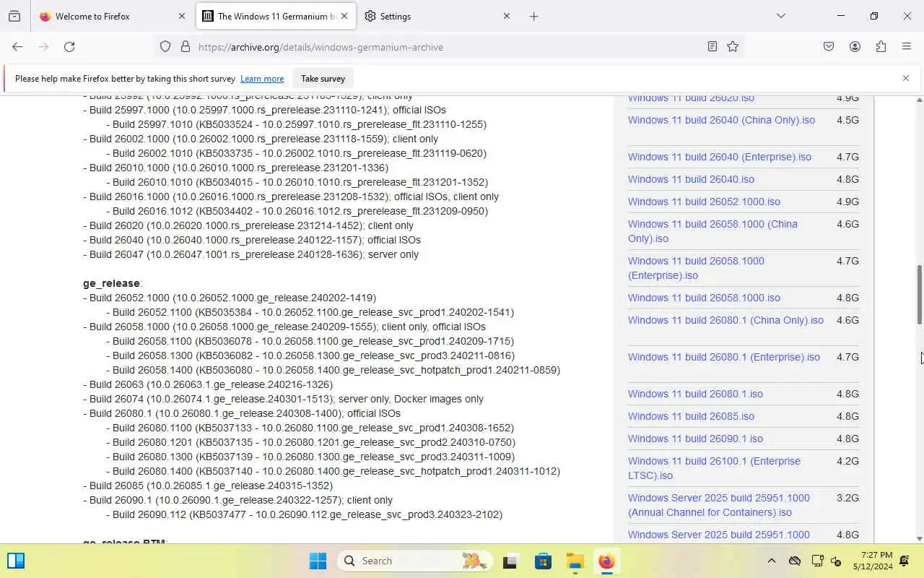Download Windows 11 build 26090.1.iso
This screenshot has width=924, height=578.
695,439
